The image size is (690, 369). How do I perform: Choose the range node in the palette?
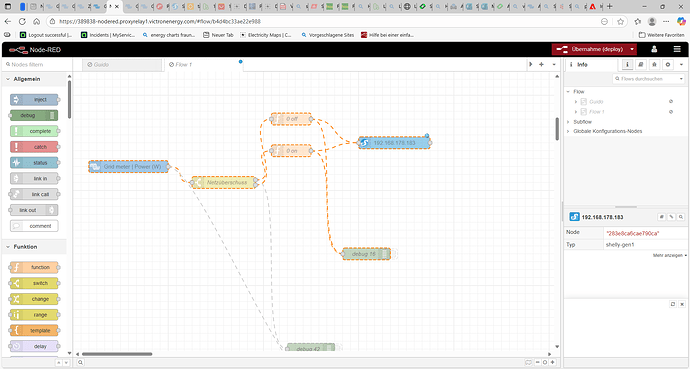34,315
